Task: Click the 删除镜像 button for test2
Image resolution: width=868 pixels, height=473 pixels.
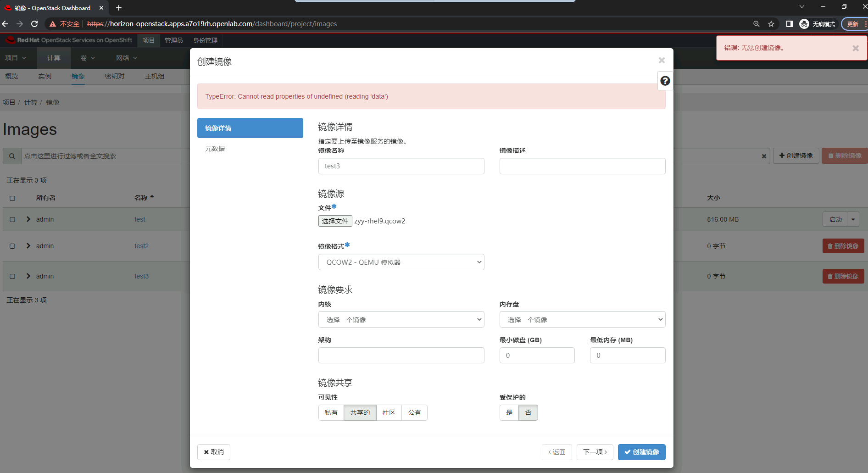Action: (843, 246)
